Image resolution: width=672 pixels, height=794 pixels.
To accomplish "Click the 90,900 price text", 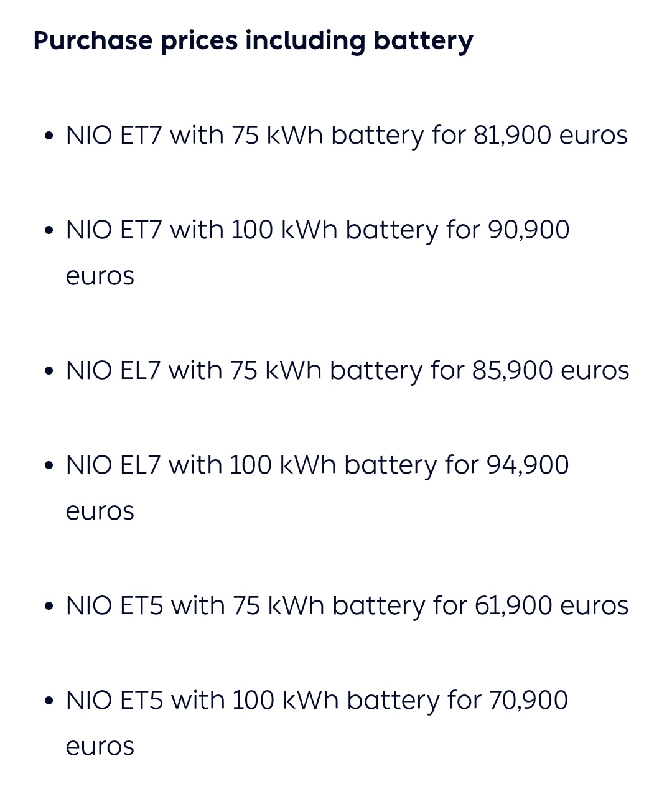I will [x=528, y=230].
